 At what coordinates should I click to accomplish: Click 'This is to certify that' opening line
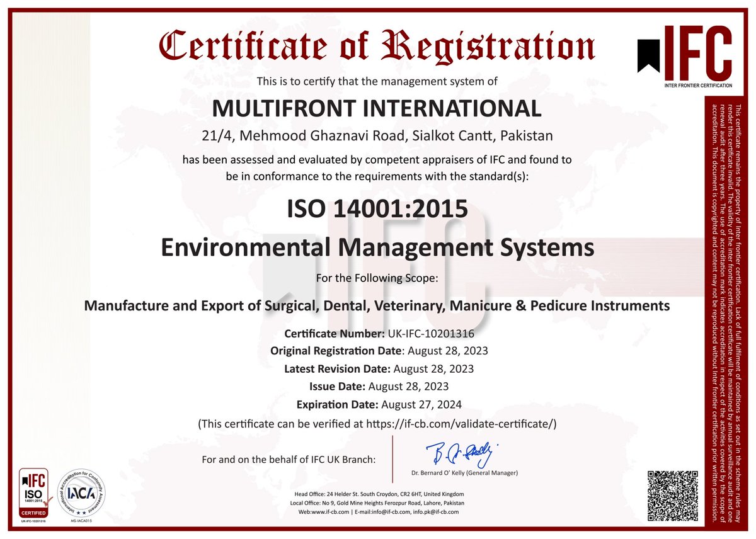[x=377, y=81]
